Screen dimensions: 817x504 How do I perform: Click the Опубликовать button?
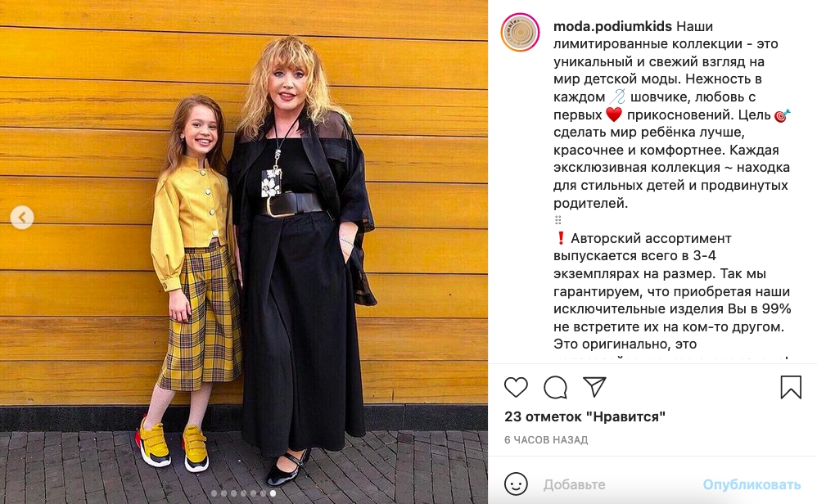(x=752, y=484)
